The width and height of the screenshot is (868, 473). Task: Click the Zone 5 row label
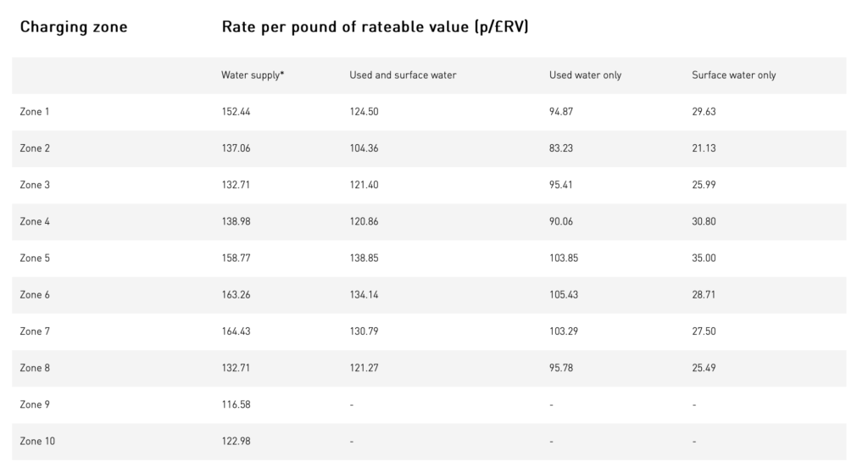coord(34,258)
